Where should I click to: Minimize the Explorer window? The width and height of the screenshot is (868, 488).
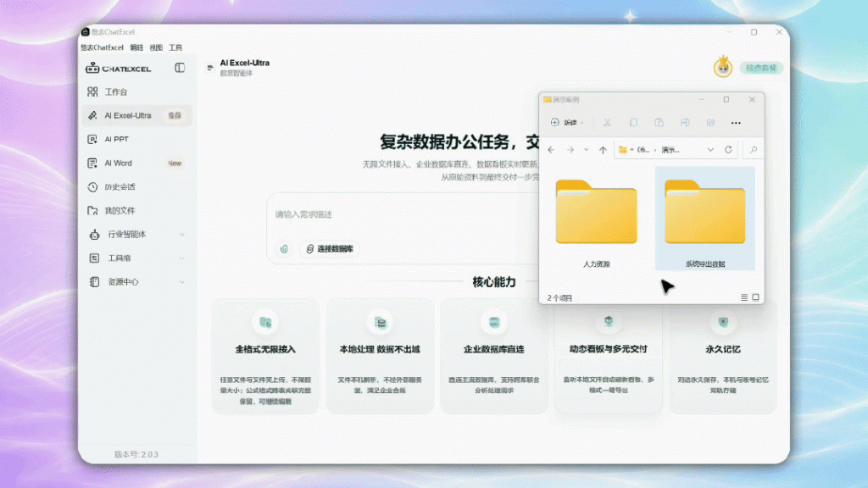click(701, 100)
